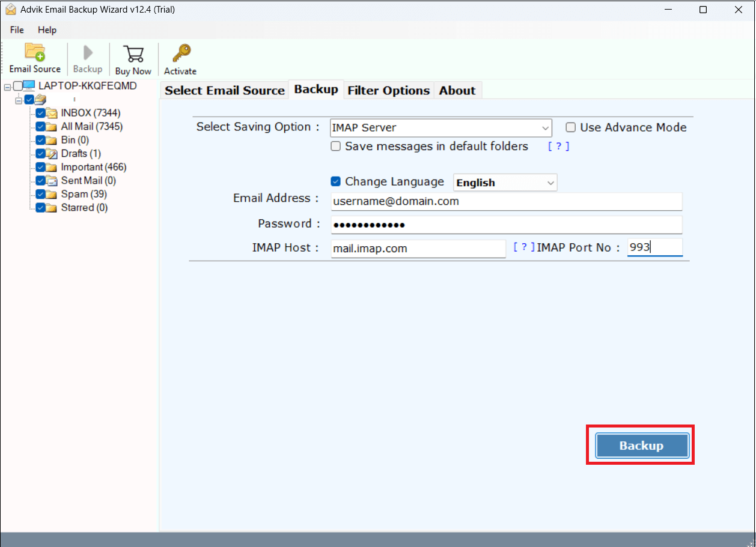Uncheck the Sent Mail checkbox
Viewport: 756px width, 547px height.
pos(40,181)
